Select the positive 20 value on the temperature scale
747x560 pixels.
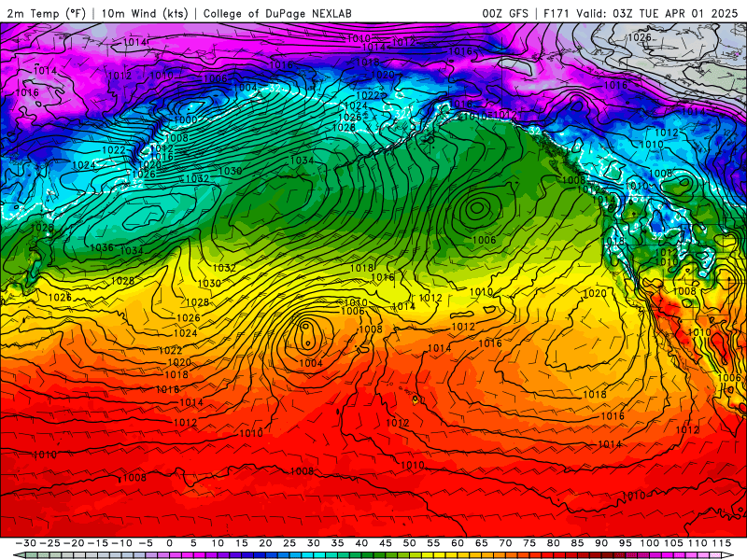(265, 543)
